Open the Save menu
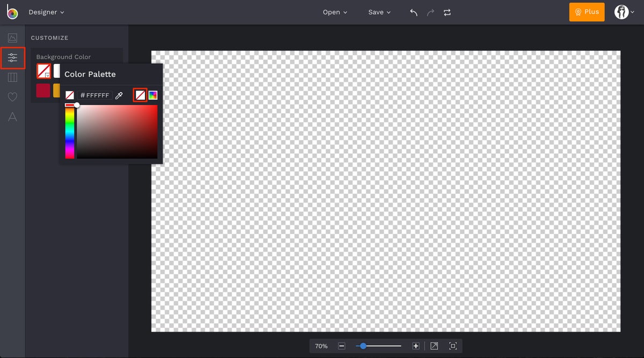 pyautogui.click(x=379, y=12)
